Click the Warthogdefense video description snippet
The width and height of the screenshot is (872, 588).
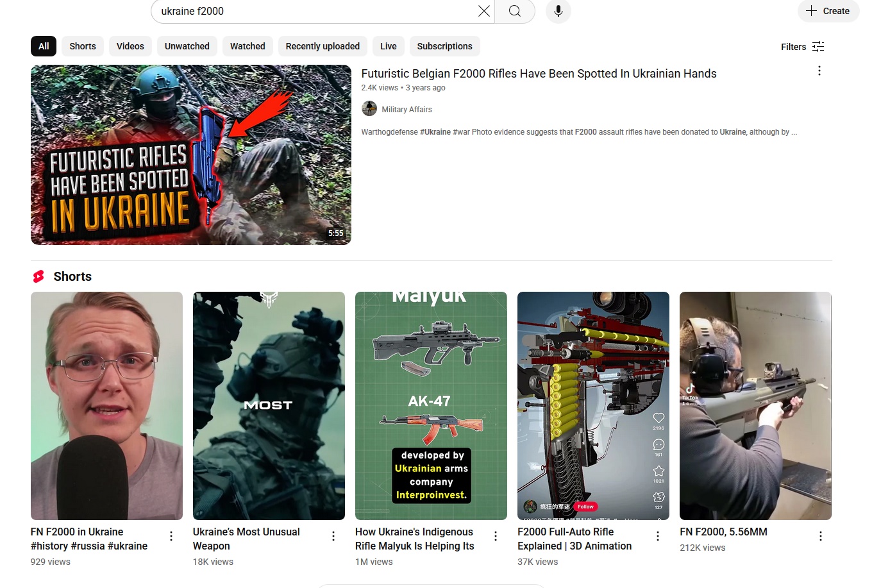[x=579, y=132]
